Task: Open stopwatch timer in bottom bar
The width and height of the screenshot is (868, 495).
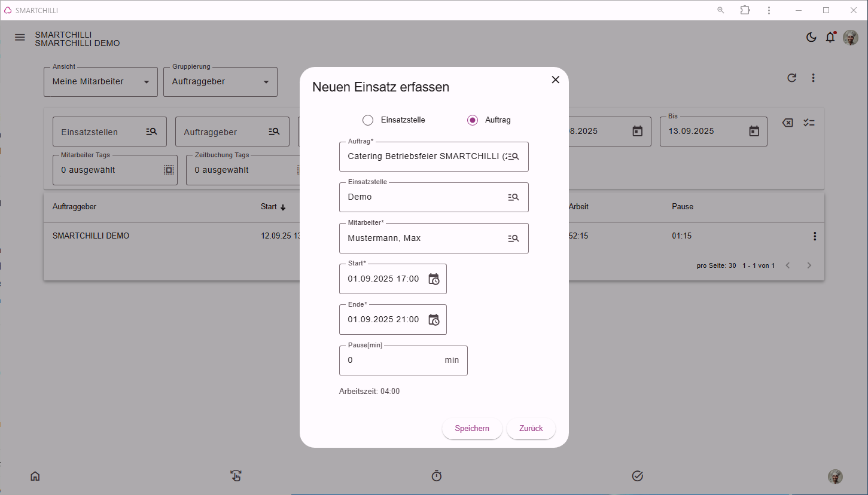Action: 437,476
